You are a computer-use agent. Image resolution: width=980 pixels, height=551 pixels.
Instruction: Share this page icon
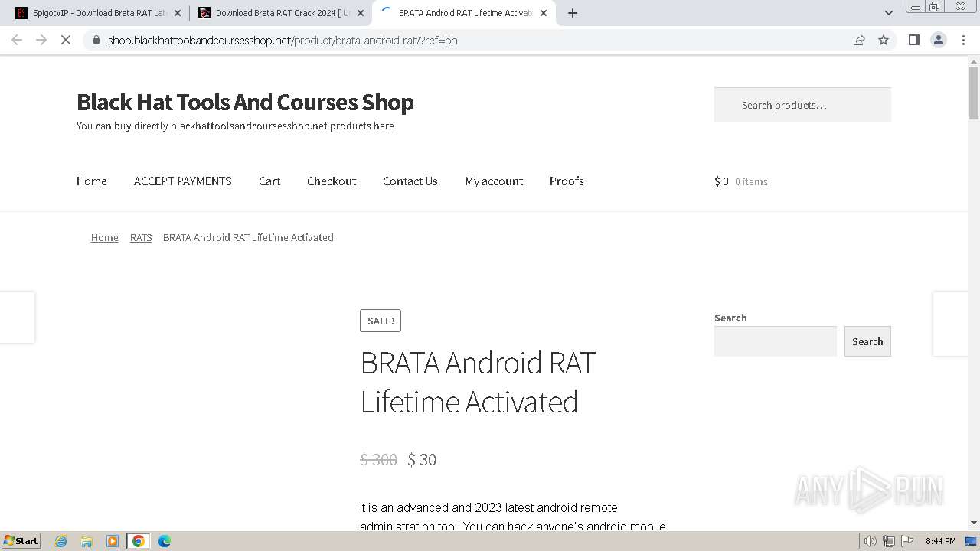(859, 40)
